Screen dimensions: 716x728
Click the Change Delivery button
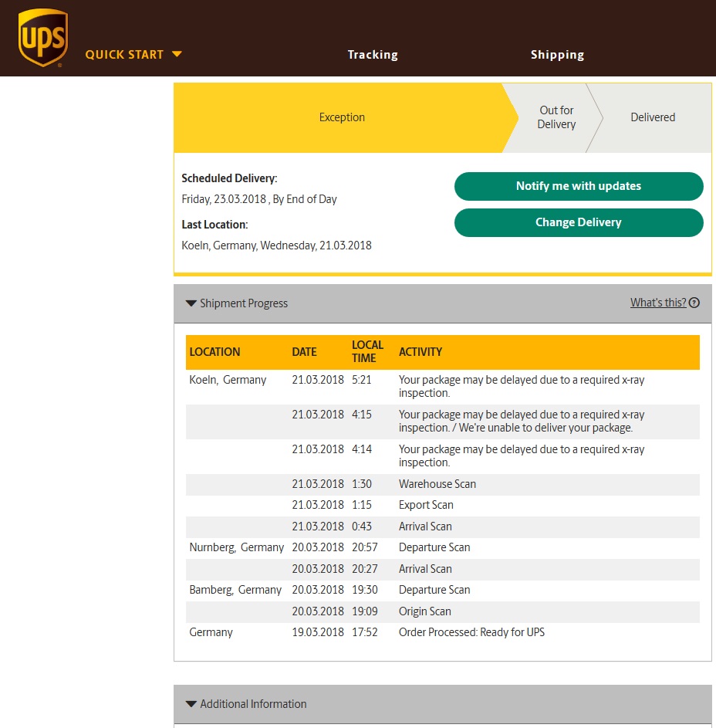click(x=579, y=222)
